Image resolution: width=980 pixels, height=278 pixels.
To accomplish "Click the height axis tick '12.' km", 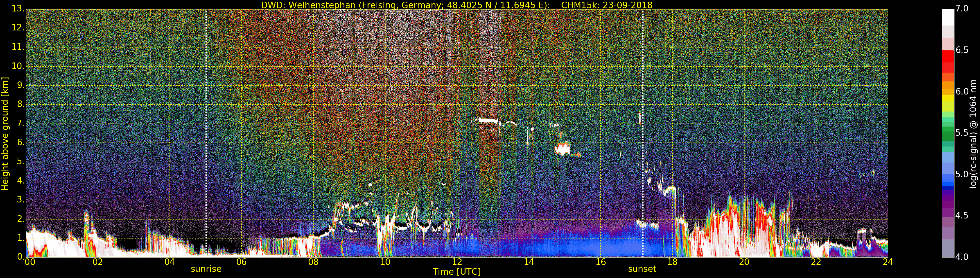I will 18,27.
